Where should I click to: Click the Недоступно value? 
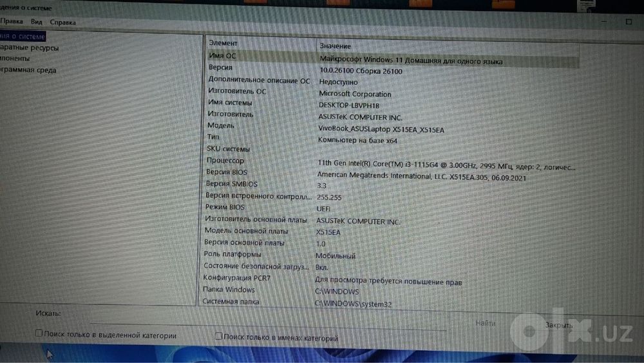tap(339, 83)
